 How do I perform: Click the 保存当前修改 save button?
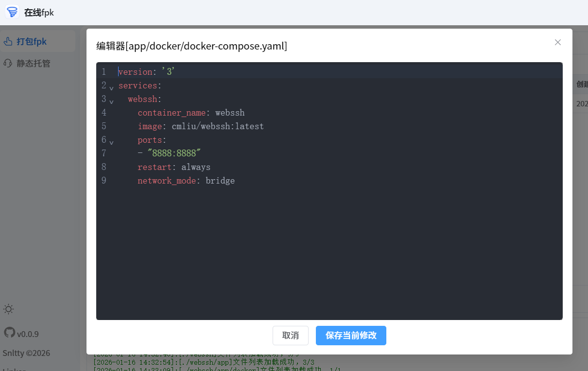tap(351, 336)
